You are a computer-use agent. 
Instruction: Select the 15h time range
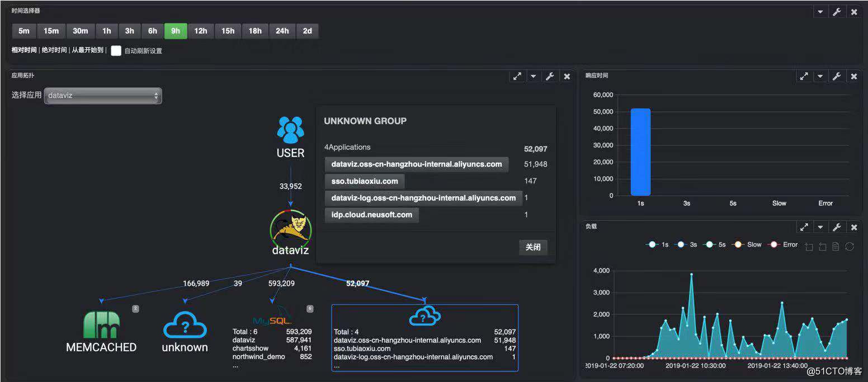pyautogui.click(x=228, y=31)
